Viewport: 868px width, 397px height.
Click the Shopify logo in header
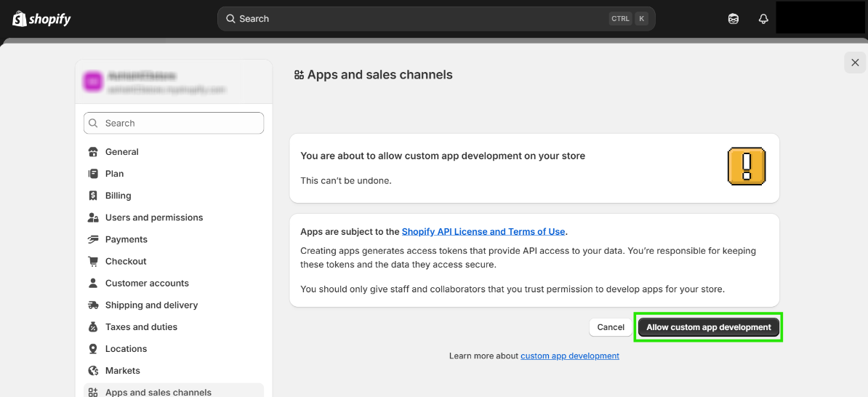pos(41,19)
